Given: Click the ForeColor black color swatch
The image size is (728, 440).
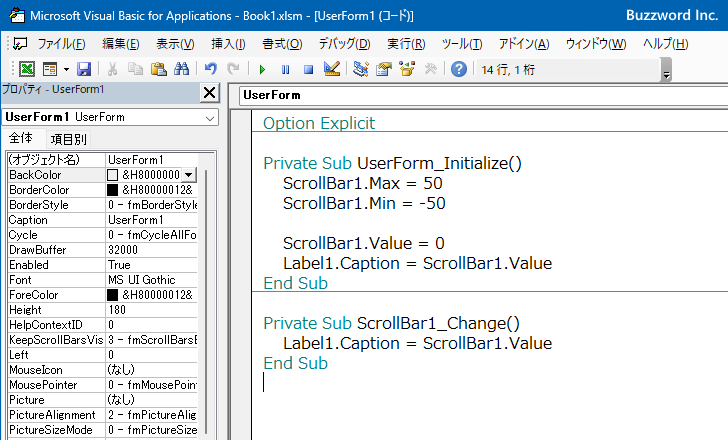Looking at the screenshot, I should 112,295.
